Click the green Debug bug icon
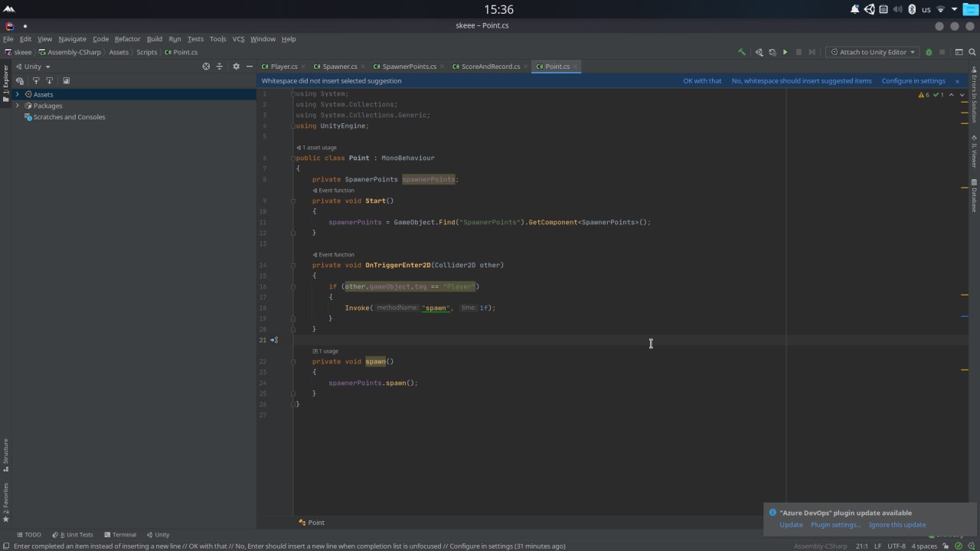 929,52
